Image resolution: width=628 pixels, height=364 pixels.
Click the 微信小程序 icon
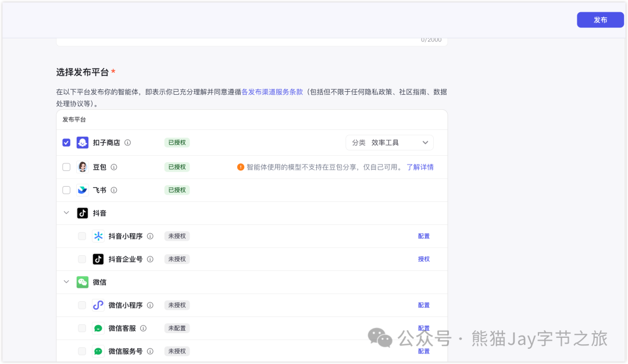coord(98,305)
